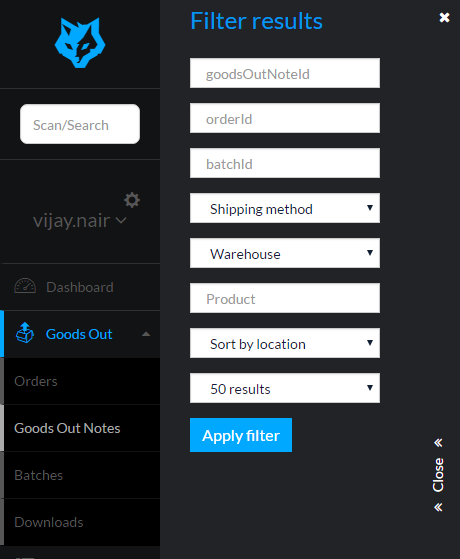Click the vertical Close label
This screenshot has width=460, height=559.
click(438, 475)
